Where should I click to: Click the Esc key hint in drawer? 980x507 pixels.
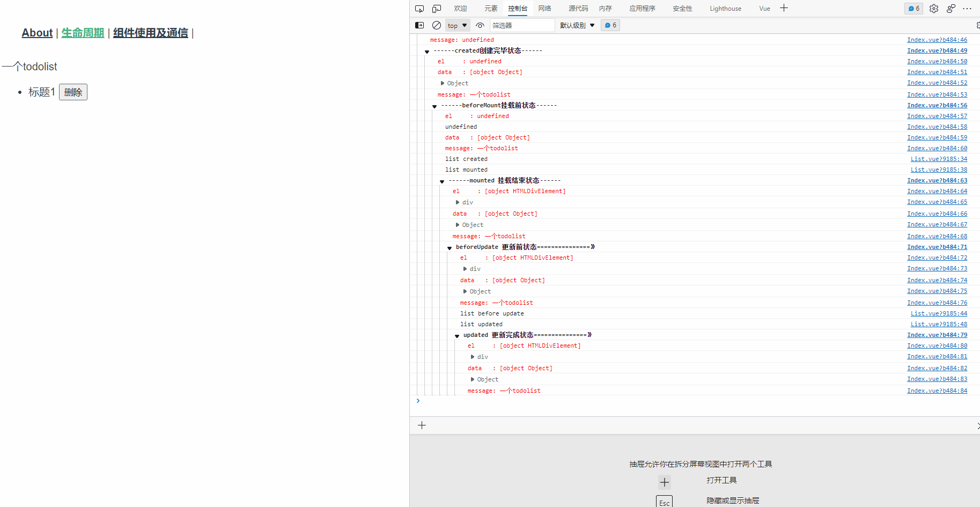tap(664, 502)
